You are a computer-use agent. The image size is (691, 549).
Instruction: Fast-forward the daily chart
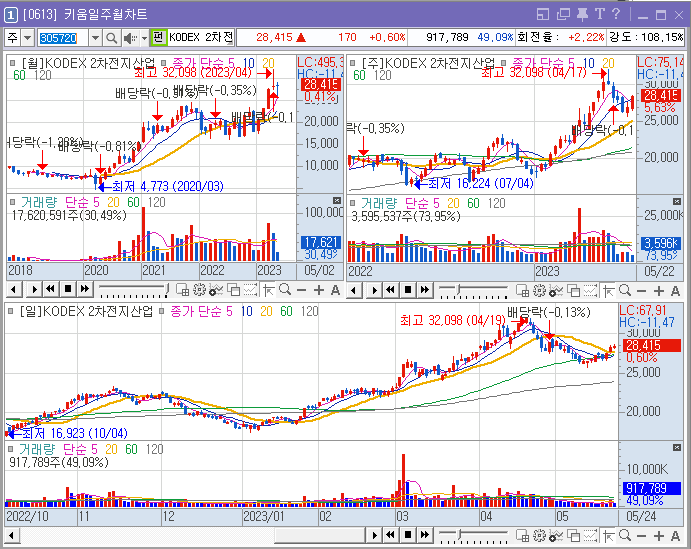[425, 535]
